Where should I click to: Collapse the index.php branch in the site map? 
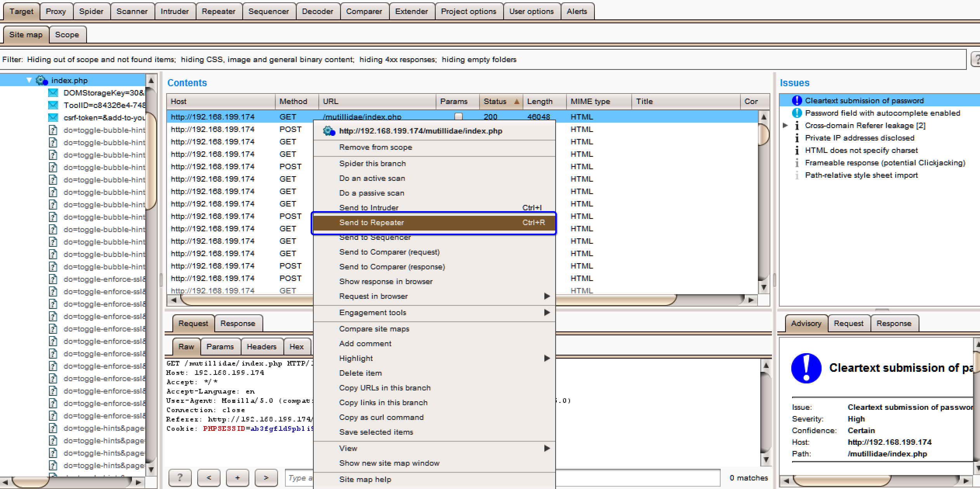28,80
